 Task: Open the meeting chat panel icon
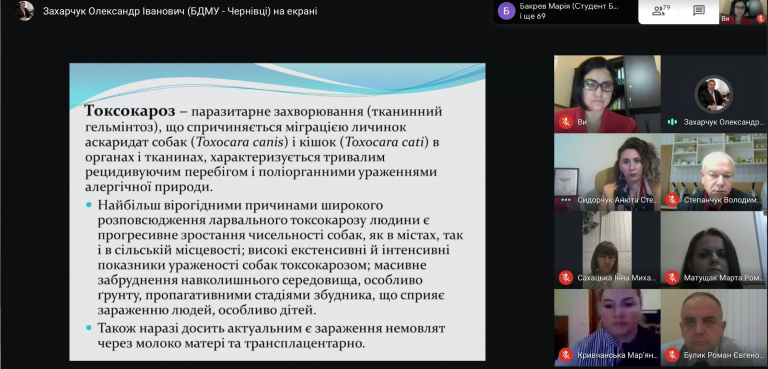[699, 10]
